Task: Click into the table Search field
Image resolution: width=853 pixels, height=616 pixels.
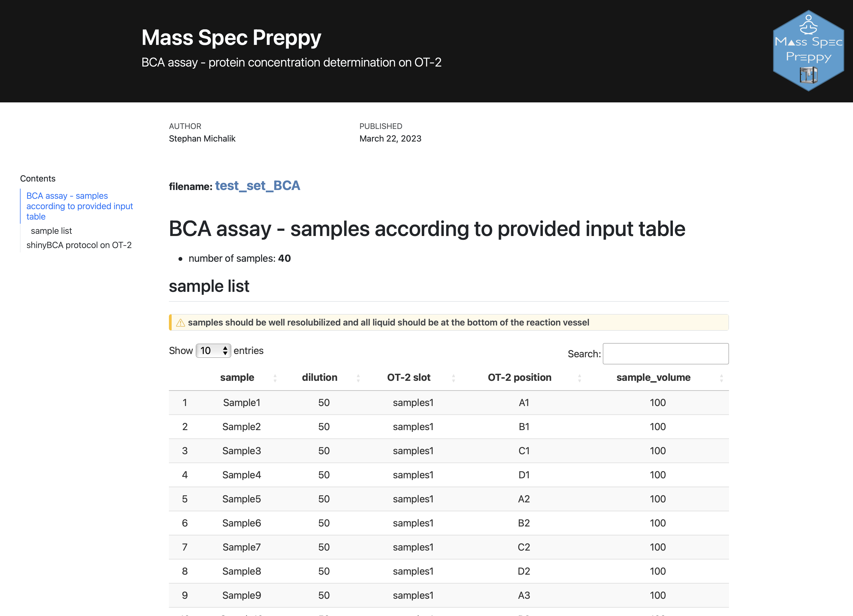Action: 665,354
